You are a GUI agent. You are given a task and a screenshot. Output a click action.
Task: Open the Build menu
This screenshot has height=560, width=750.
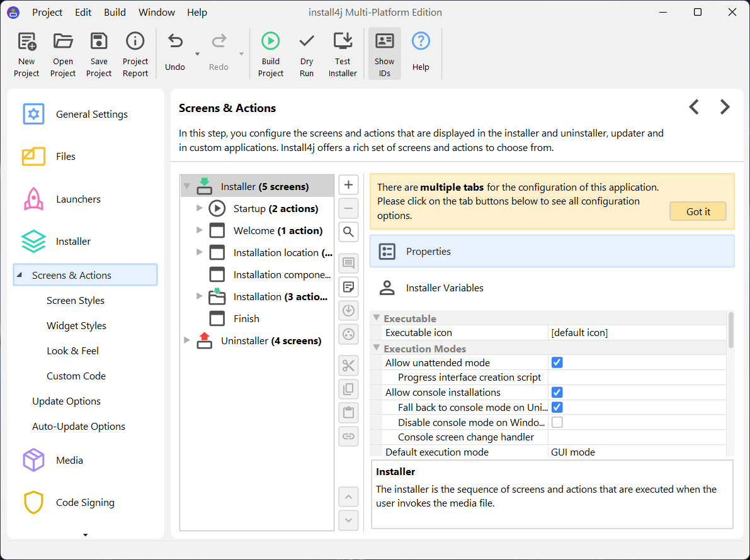115,13
